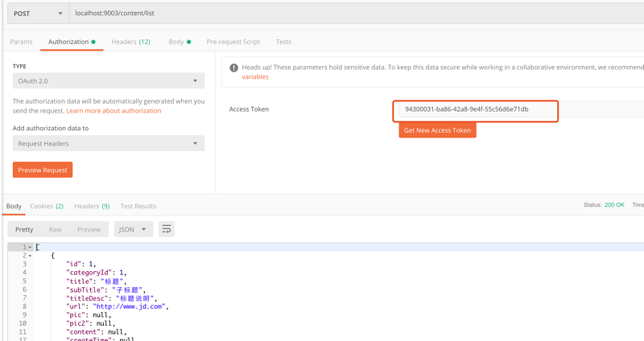Collapse line 1 JSON array arrow
644x341 pixels.
31,247
